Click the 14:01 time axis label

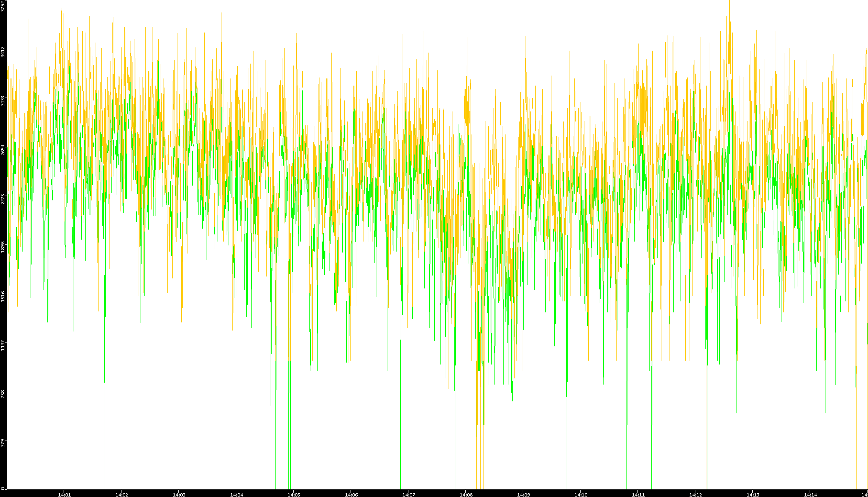click(x=64, y=495)
